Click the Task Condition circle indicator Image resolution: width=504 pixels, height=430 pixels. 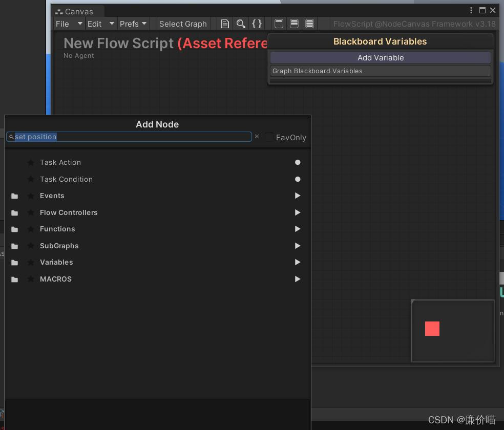point(298,179)
